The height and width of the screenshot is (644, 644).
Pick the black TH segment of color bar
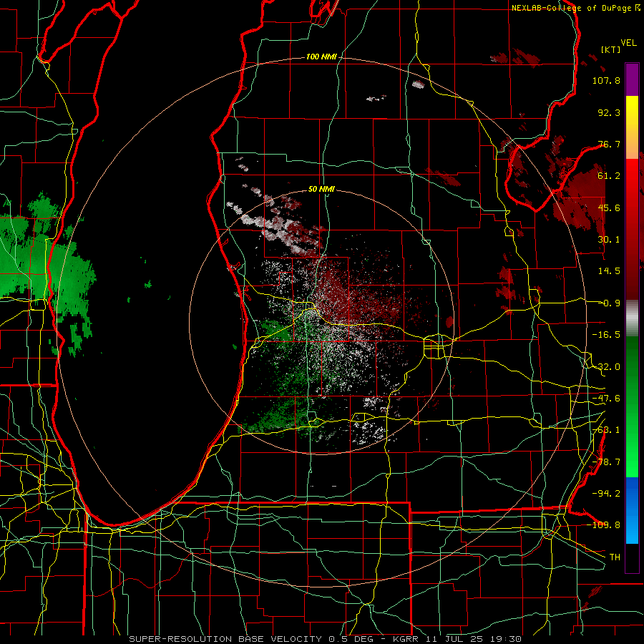coord(632,557)
